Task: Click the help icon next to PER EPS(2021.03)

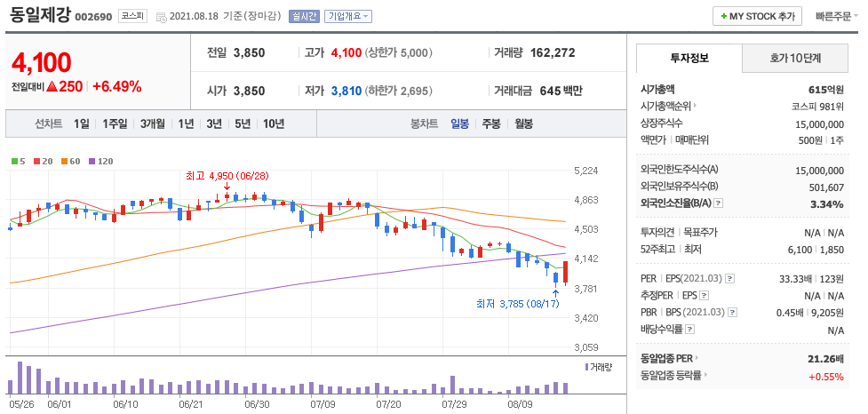Action: pos(730,278)
